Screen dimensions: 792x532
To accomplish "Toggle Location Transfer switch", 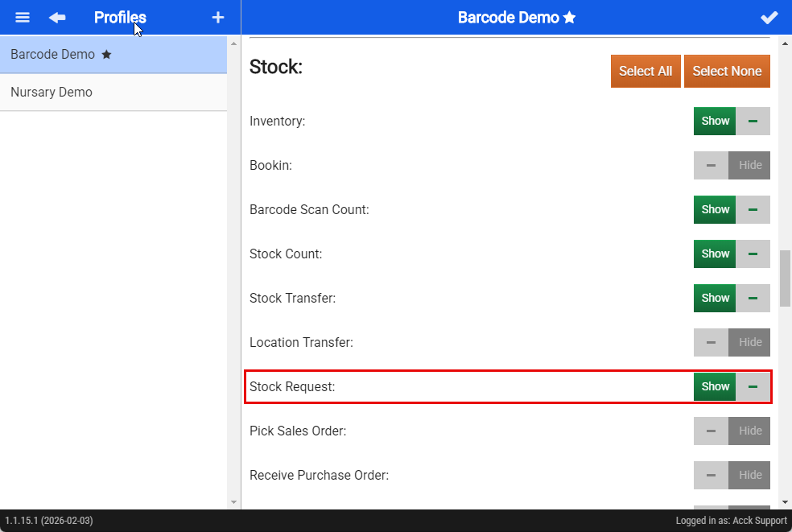I will (732, 342).
